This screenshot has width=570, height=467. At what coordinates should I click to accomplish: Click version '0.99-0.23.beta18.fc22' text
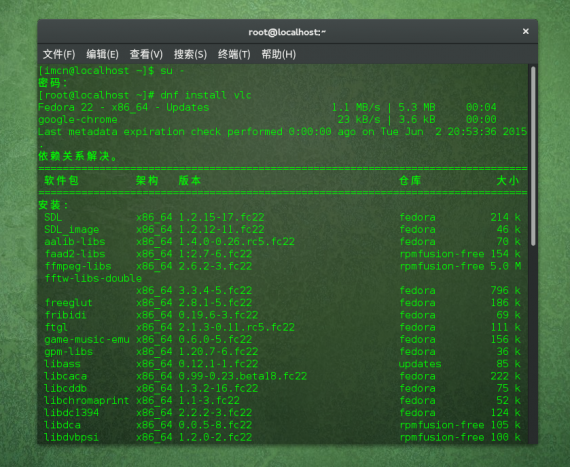[243, 376]
